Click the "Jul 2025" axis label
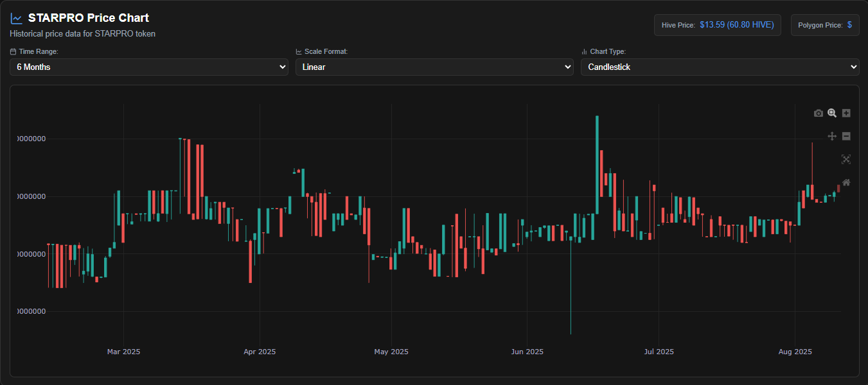 tap(659, 352)
